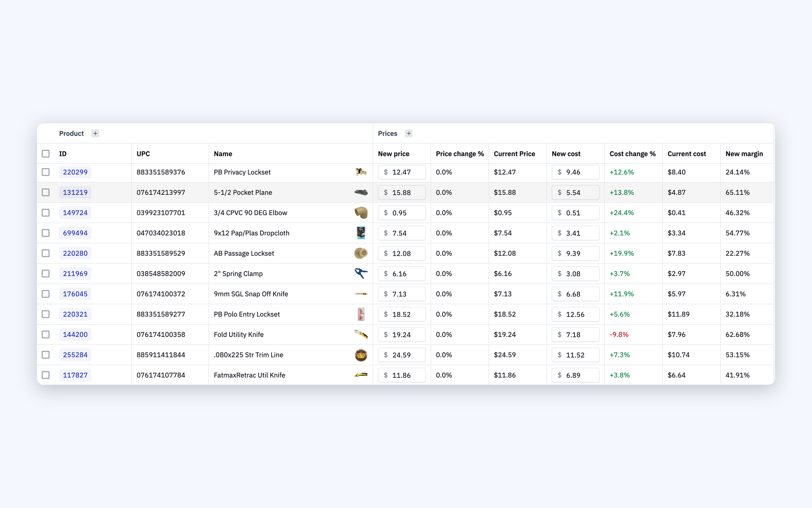
Task: Tick the checkbox for product 149724
Action: click(x=46, y=213)
